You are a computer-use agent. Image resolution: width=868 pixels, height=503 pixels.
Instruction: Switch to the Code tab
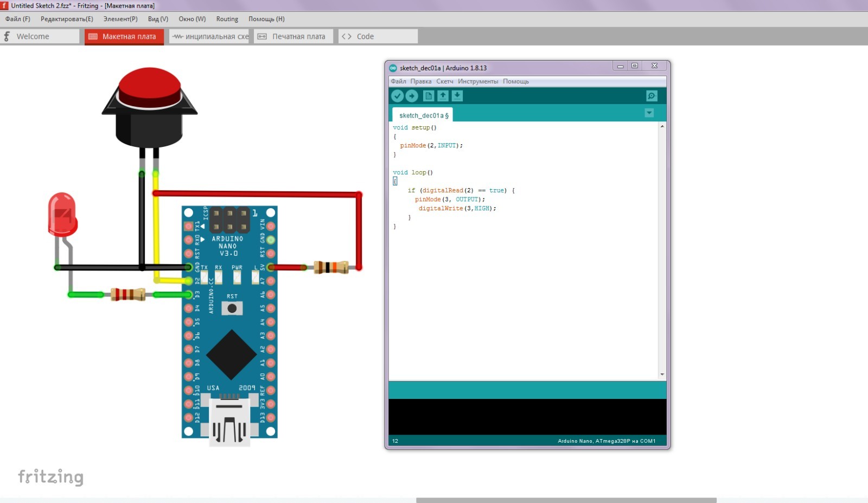pos(378,36)
